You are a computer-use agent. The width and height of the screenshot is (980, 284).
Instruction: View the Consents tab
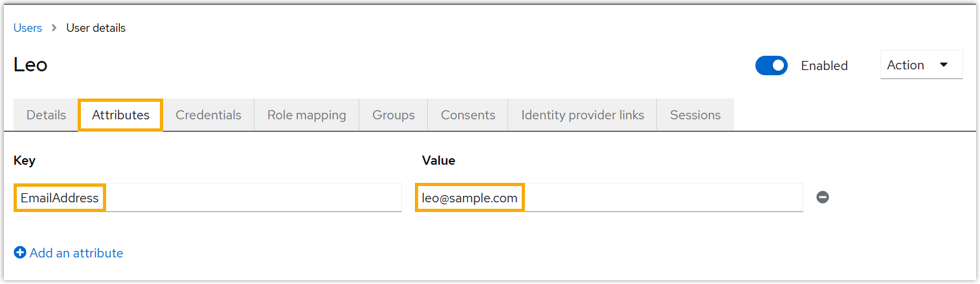click(x=468, y=115)
